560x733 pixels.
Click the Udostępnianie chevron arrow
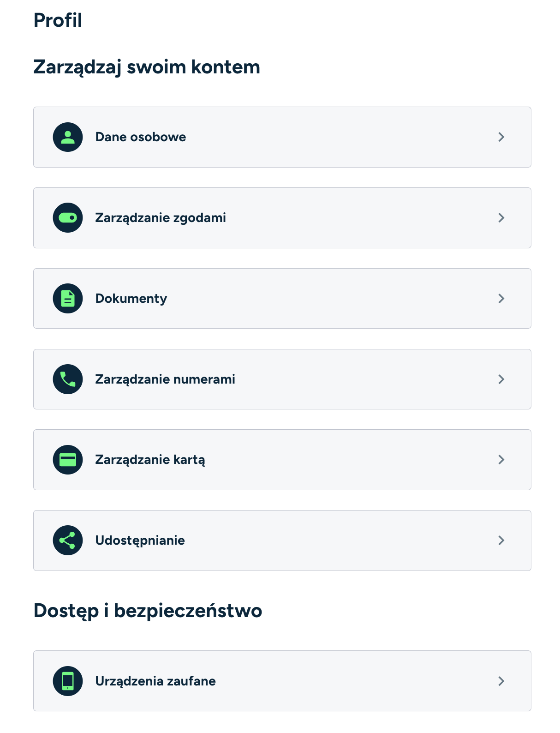point(501,541)
